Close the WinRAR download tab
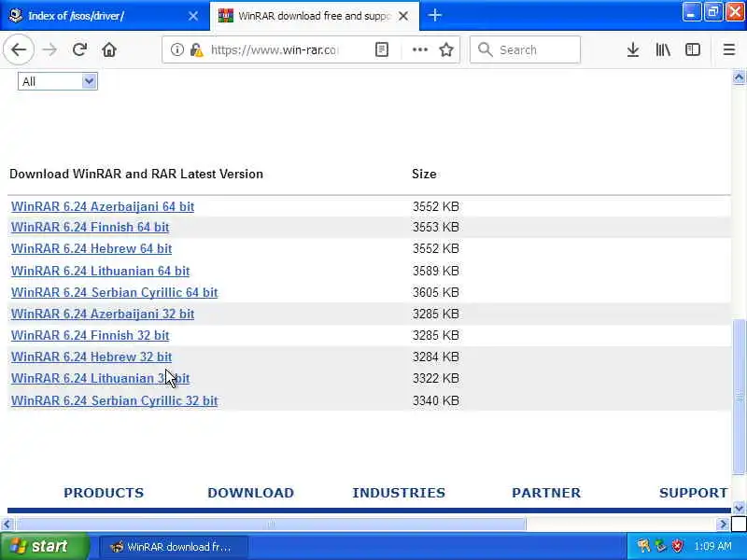Viewport: 747px width, 560px height. point(403,16)
